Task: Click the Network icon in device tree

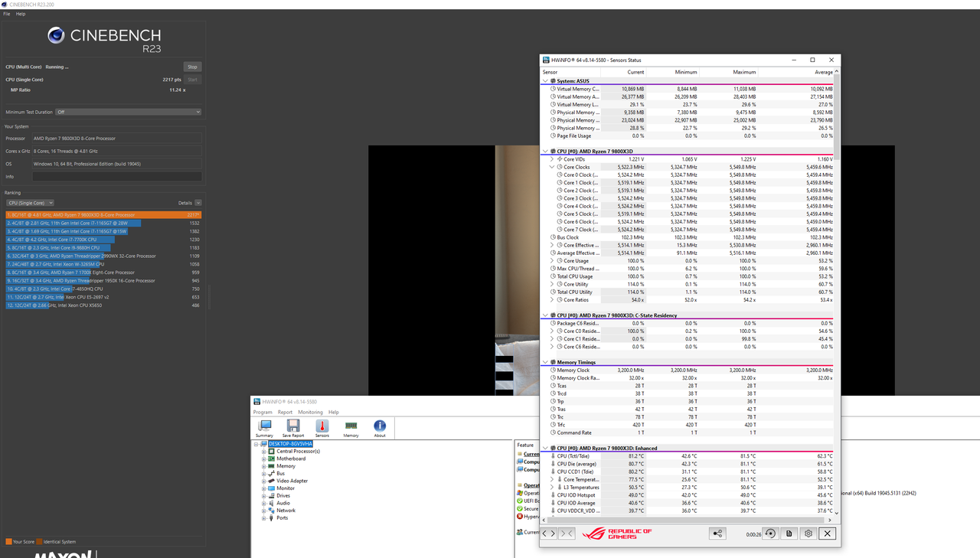Action: pos(271,511)
